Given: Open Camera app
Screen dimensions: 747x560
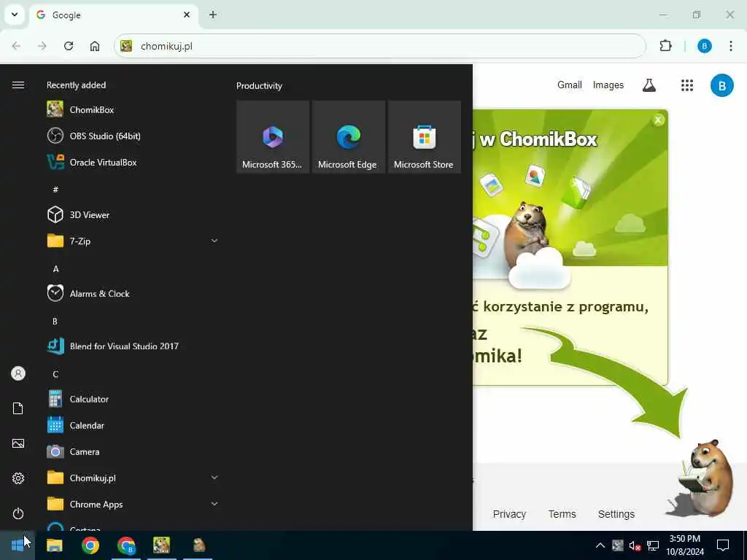Looking at the screenshot, I should (132, 451).
